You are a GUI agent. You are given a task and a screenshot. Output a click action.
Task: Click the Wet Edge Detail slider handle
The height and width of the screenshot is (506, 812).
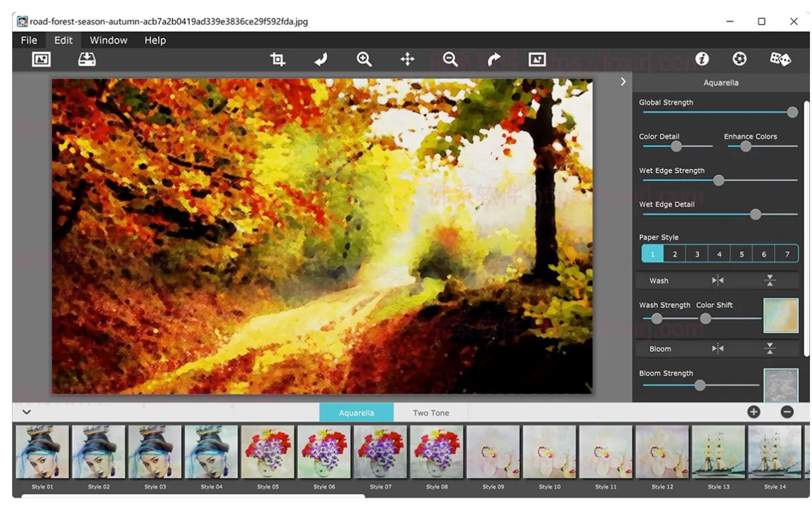756,214
